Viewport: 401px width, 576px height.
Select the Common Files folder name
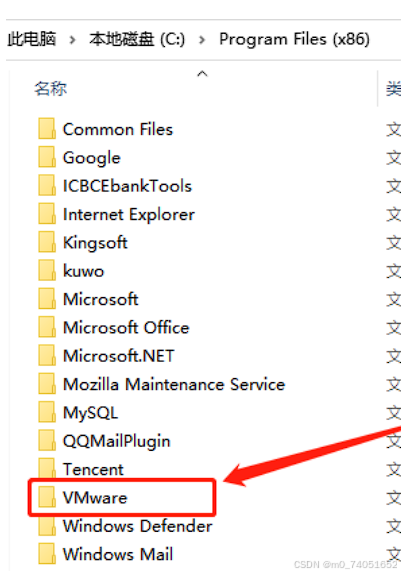click(x=118, y=130)
